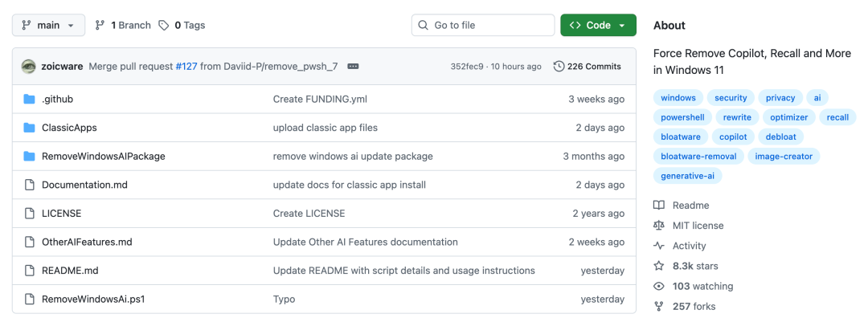Click the branch icon beside 1 Branch
This screenshot has width=868, height=322.
(100, 25)
